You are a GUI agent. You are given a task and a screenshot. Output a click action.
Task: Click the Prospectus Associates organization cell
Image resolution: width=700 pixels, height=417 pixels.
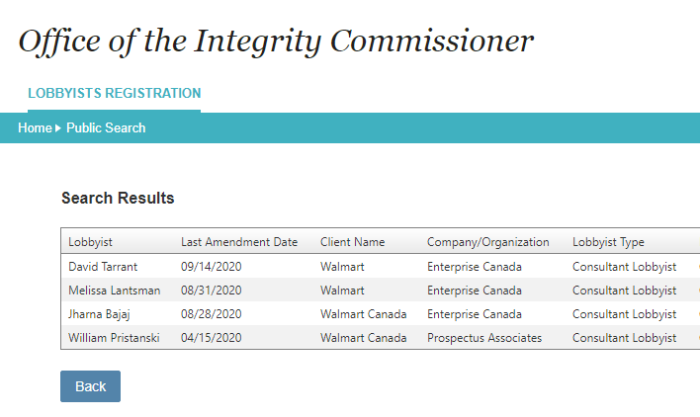484,338
